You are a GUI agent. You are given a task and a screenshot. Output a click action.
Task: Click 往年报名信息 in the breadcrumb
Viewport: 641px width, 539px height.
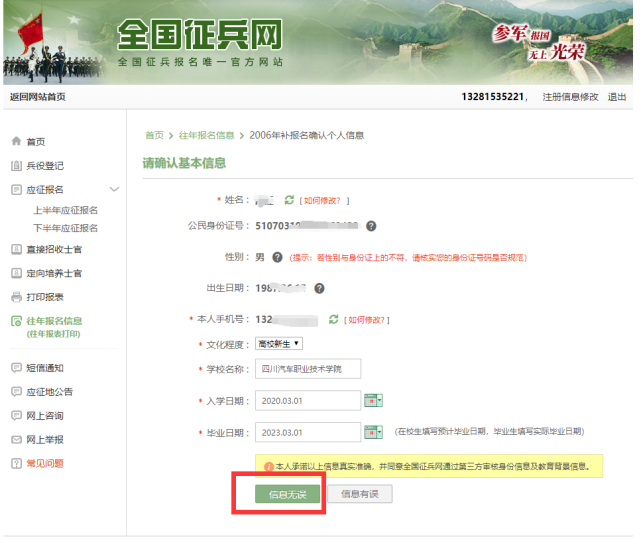(207, 135)
